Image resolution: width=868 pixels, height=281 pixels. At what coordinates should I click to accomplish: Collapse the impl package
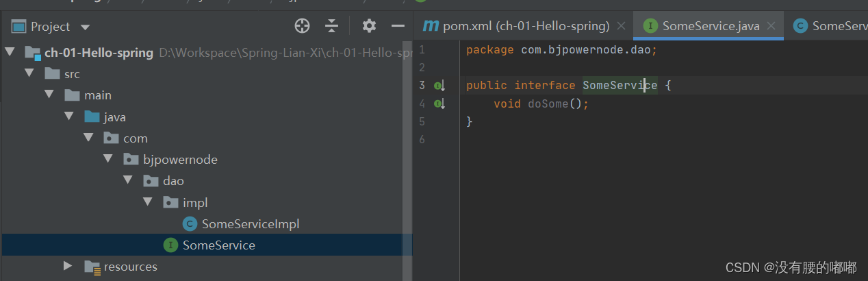(147, 202)
